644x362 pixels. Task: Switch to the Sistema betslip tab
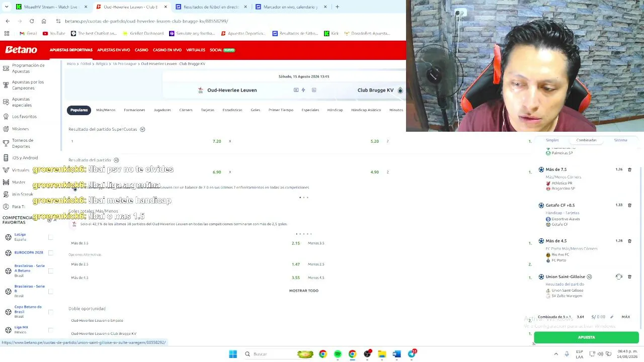click(620, 140)
